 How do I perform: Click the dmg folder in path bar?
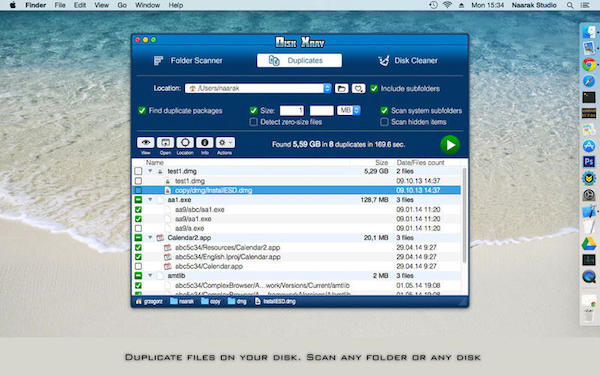pyautogui.click(x=237, y=302)
